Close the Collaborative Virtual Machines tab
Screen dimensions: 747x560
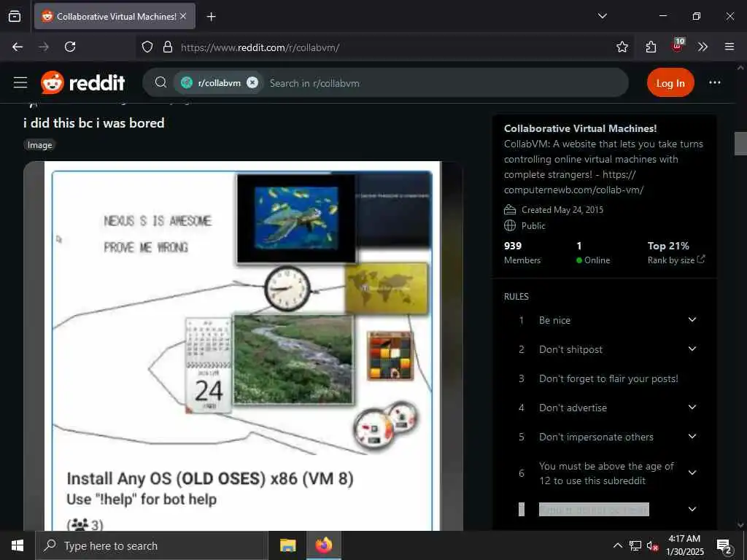(x=183, y=16)
